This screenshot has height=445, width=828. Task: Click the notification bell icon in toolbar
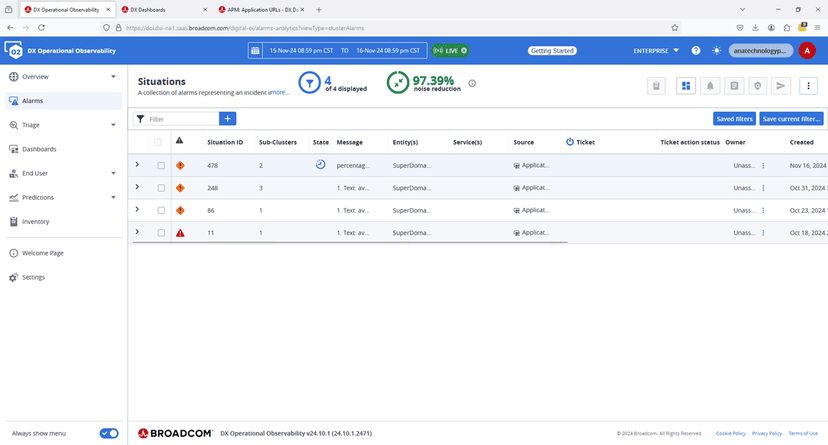click(x=711, y=86)
